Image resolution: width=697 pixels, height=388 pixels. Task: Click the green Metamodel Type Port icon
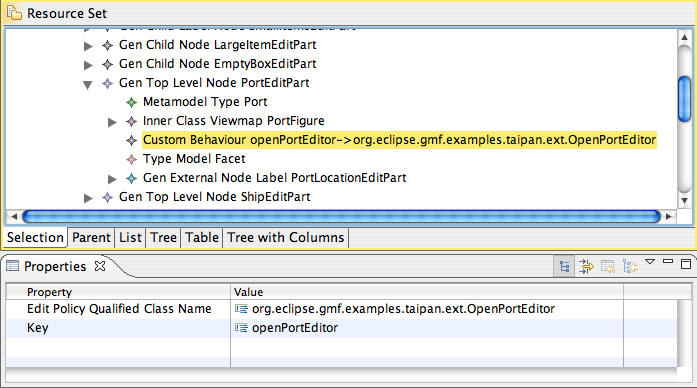pyautogui.click(x=131, y=103)
